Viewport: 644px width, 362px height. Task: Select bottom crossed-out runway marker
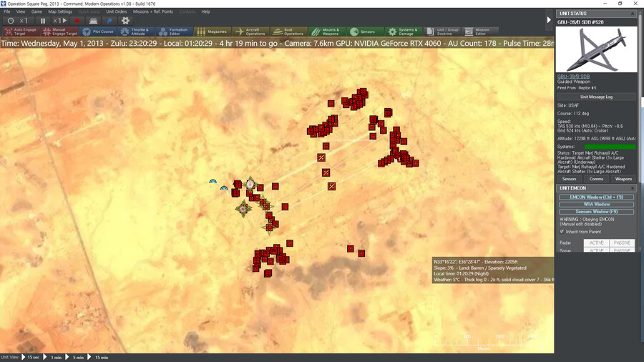point(331,186)
